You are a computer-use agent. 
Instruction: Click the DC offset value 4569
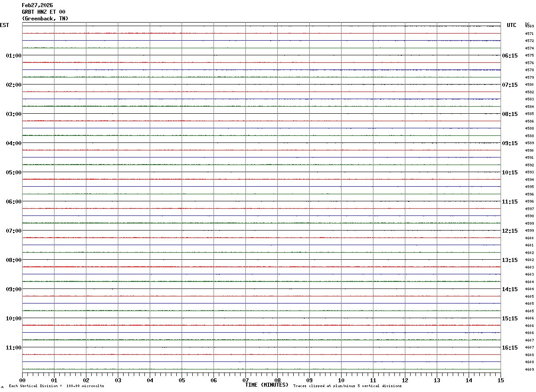click(529, 27)
